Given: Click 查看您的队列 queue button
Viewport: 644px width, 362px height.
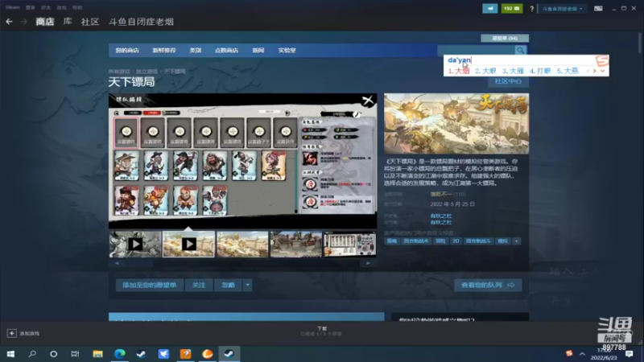Looking at the screenshot, I should (x=488, y=285).
